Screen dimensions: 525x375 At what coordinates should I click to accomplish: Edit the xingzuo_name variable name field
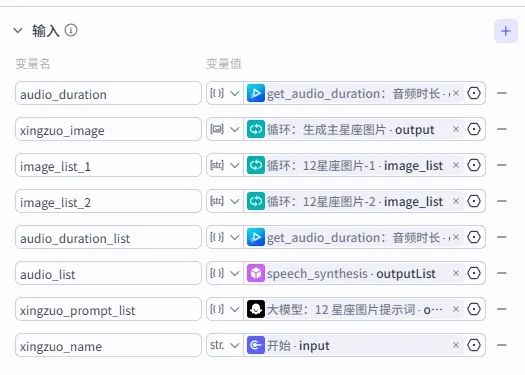coord(108,345)
